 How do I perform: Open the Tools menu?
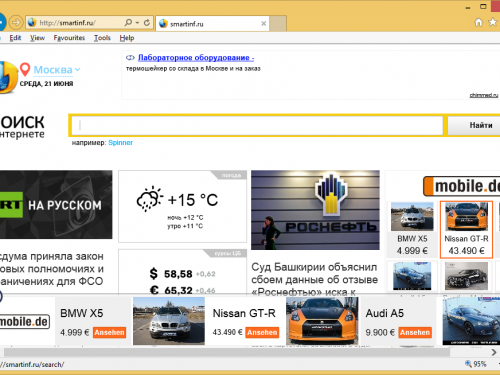[x=102, y=38]
